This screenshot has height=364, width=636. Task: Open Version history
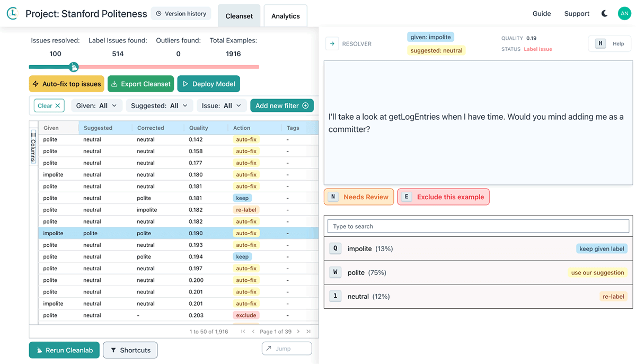181,14
